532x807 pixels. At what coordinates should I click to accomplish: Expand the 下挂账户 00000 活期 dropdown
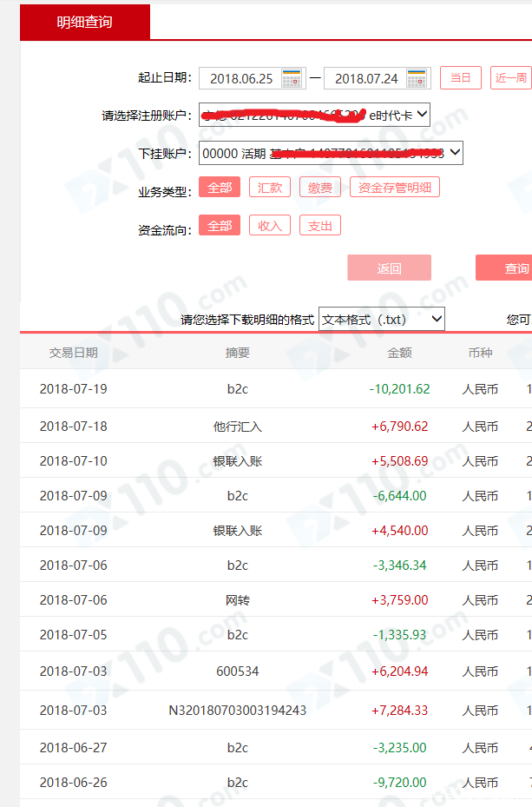click(331, 153)
